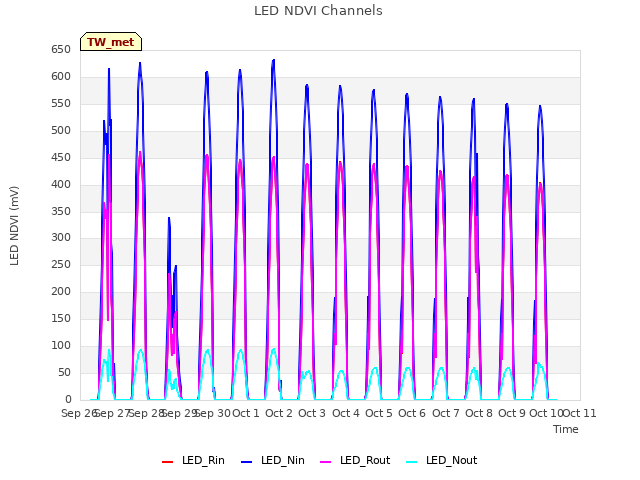Click the low Sep 29 blue peak near 340 mV
The image size is (640, 480).
click(169, 219)
